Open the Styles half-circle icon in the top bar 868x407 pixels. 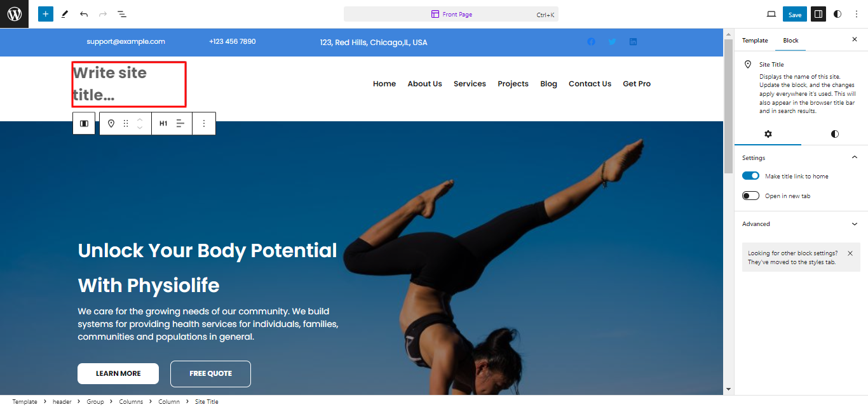(x=837, y=14)
